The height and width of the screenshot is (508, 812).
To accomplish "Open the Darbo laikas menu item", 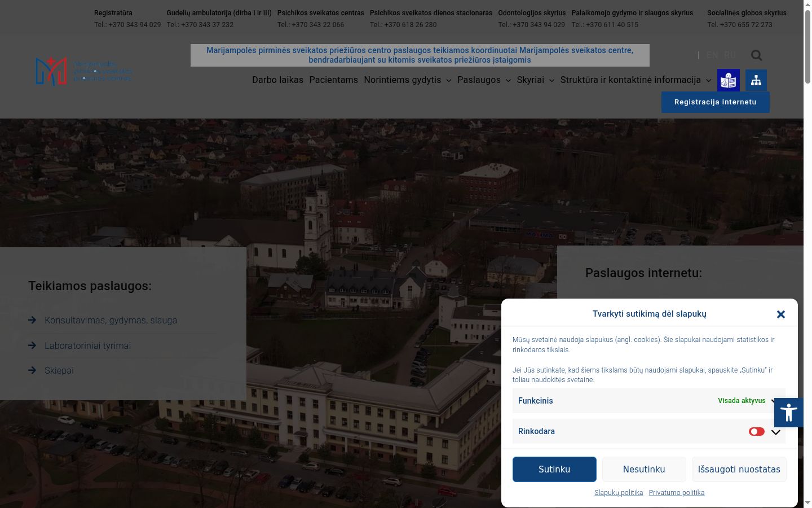I will point(277,80).
